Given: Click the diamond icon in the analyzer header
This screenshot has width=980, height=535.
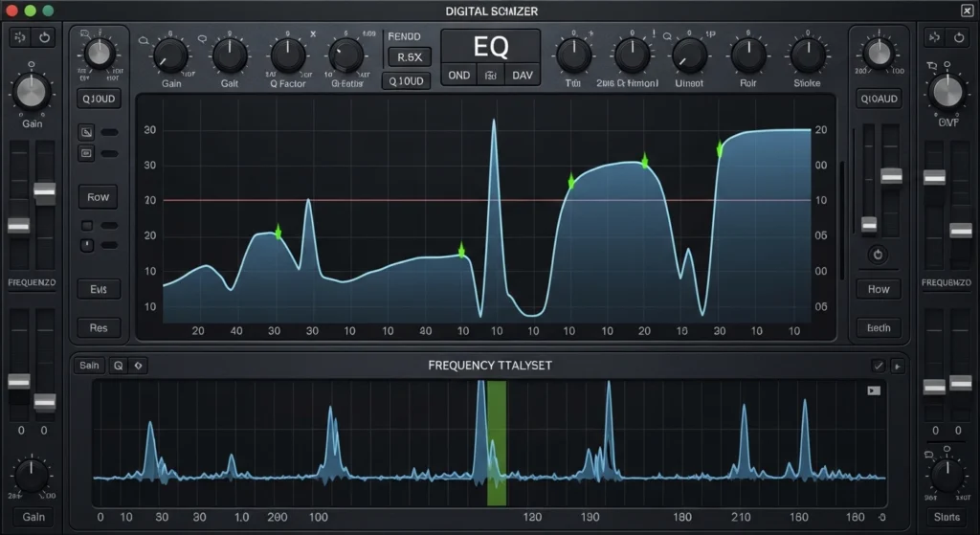Looking at the screenshot, I should tap(138, 366).
